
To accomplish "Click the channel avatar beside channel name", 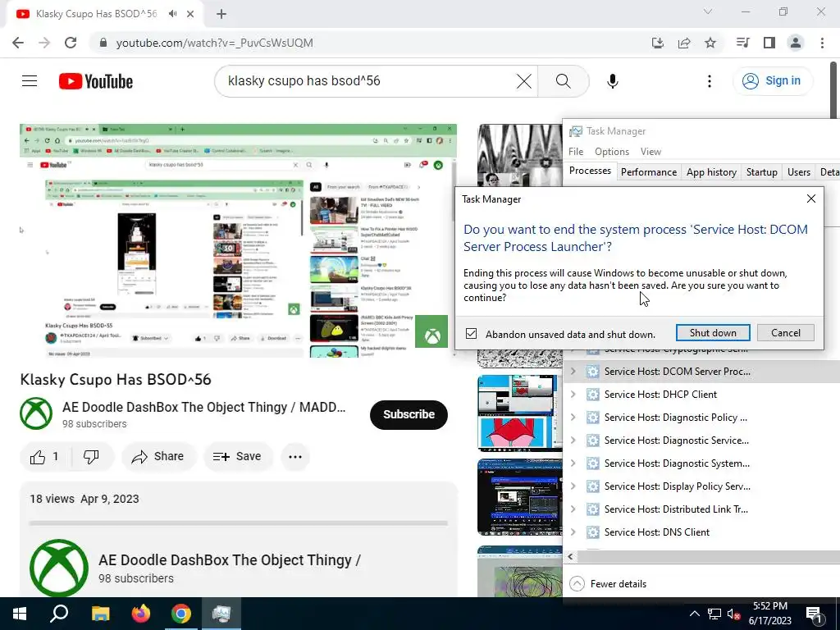I will click(x=36, y=413).
